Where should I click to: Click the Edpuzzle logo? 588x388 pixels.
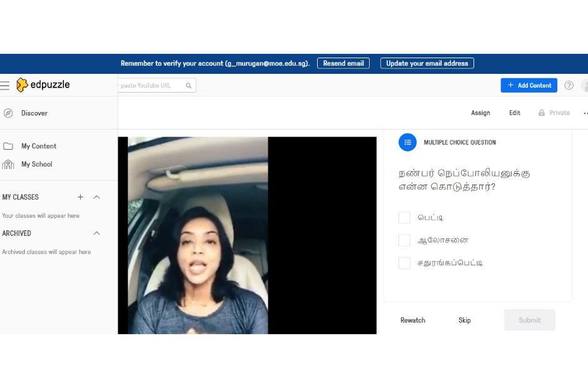(42, 84)
